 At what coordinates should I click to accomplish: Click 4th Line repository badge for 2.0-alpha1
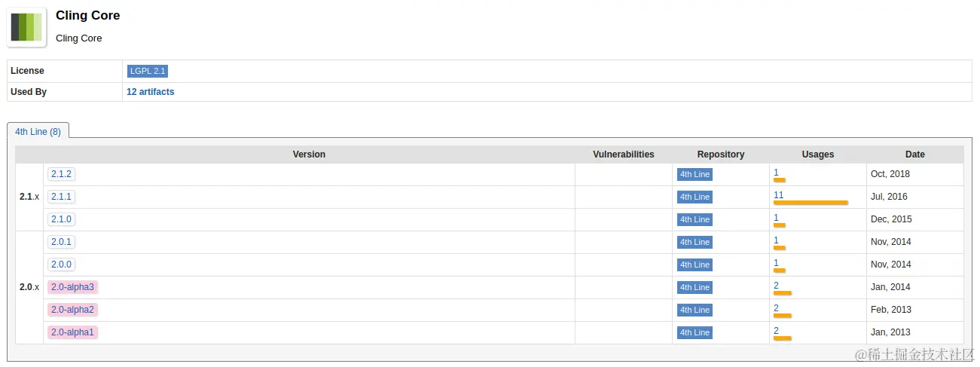(695, 332)
